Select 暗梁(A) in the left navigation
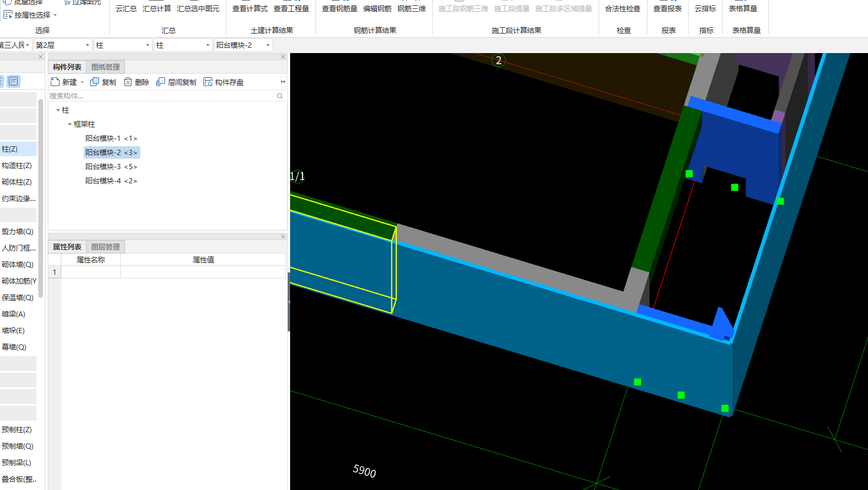The height and width of the screenshot is (490, 868). pos(18,314)
